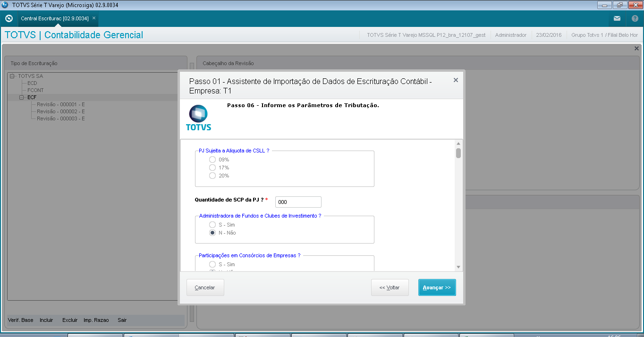Choose N - Não for Administradora de Fundos
The width and height of the screenshot is (644, 337).
[212, 233]
